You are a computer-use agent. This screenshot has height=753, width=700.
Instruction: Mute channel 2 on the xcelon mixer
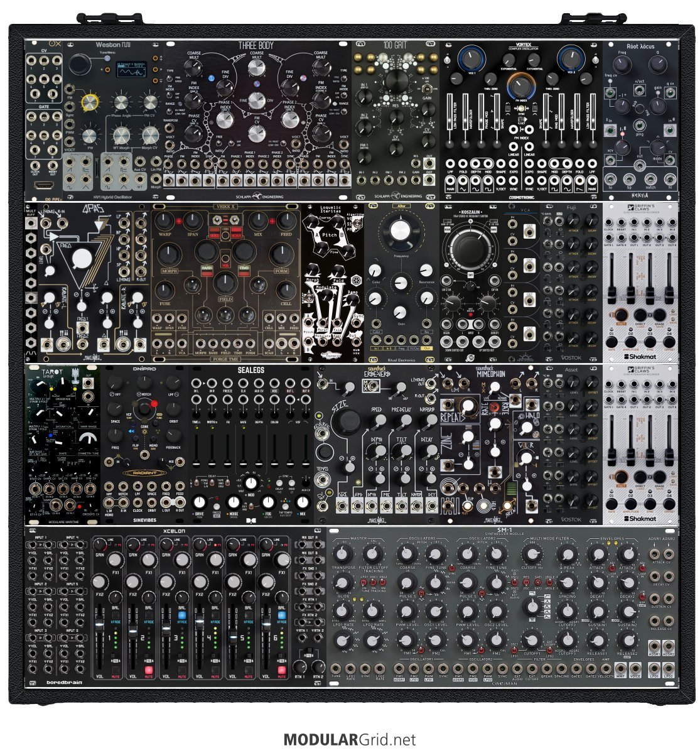(x=149, y=670)
